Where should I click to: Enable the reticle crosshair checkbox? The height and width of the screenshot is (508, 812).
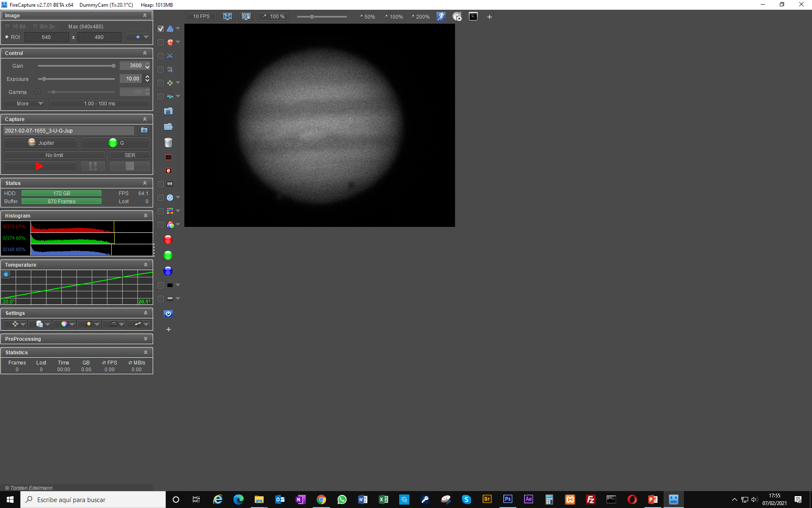tap(161, 42)
